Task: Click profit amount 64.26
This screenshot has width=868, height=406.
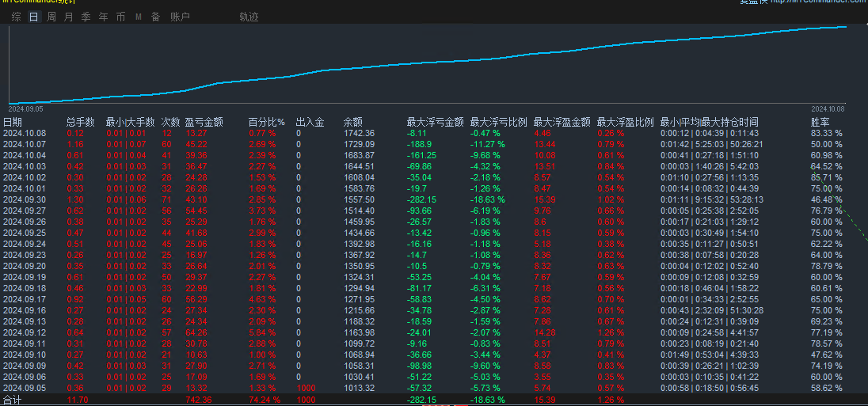Action: coord(196,332)
